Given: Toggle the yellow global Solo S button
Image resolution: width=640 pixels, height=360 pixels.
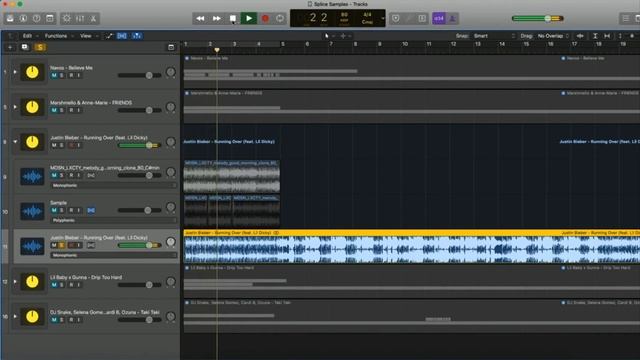Looking at the screenshot, I should click(40, 47).
